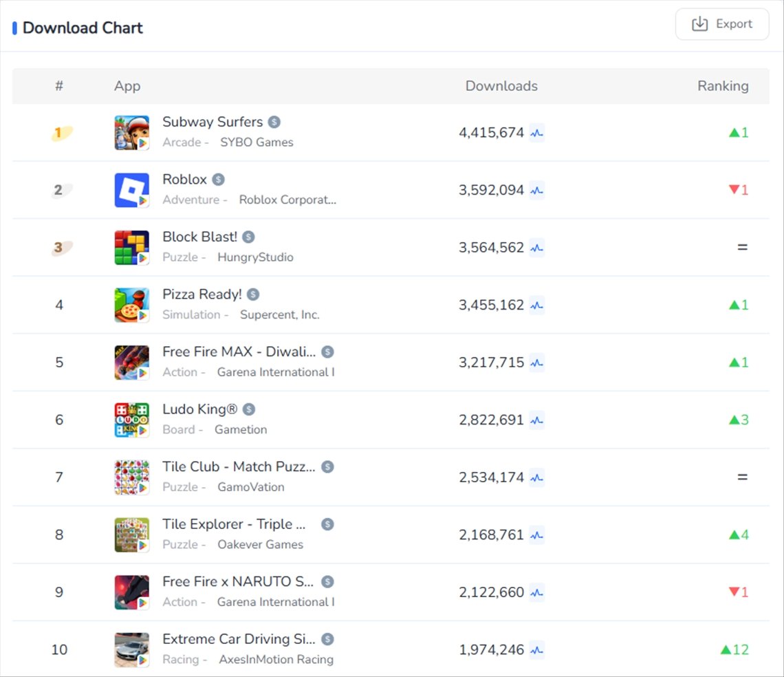Click the Pizza Ready! download trend icon
Image resolution: width=784 pixels, height=677 pixels.
[x=537, y=305]
